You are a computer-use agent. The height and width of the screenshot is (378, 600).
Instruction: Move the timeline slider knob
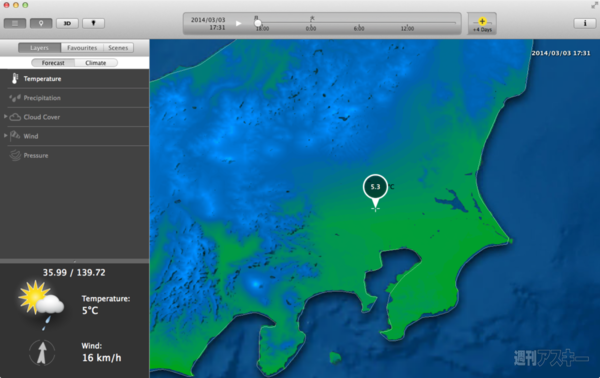(258, 23)
